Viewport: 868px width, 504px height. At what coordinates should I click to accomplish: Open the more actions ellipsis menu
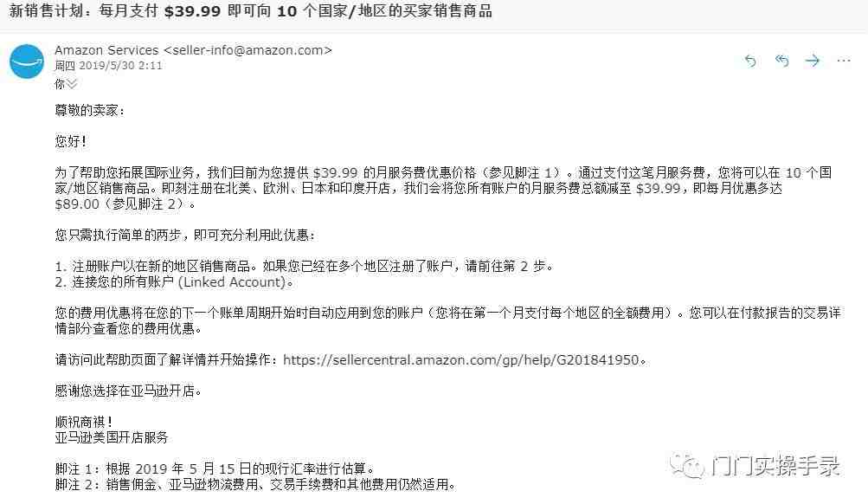coord(844,61)
